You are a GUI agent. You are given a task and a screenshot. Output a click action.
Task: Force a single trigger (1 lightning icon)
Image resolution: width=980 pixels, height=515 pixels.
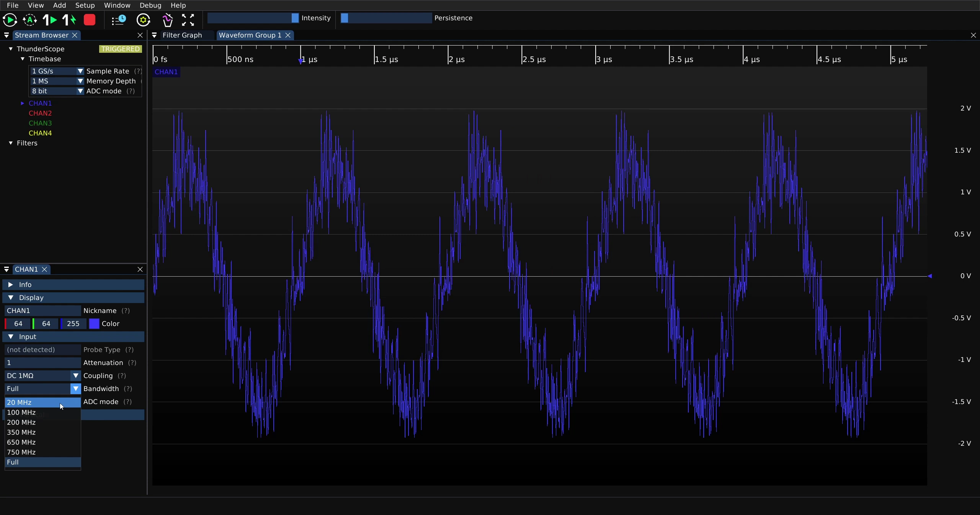pos(70,20)
